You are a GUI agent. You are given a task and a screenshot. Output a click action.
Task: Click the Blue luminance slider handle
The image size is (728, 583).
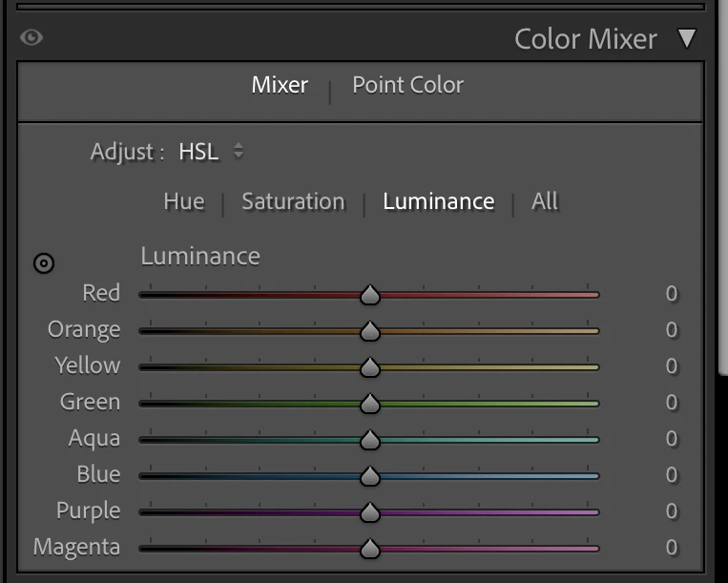tap(370, 477)
